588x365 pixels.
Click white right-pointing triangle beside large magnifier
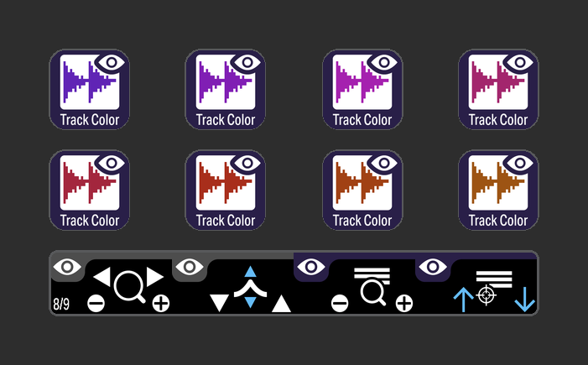[x=155, y=277]
